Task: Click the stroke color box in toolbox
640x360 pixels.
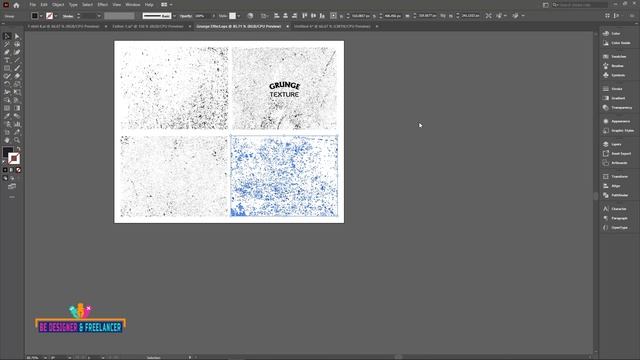Action: 14,158
